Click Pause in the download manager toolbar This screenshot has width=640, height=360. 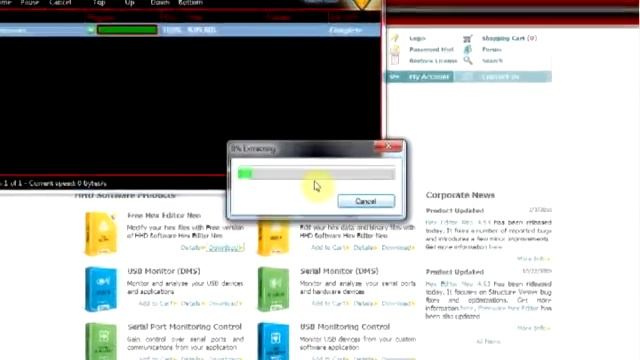[x=29, y=2]
